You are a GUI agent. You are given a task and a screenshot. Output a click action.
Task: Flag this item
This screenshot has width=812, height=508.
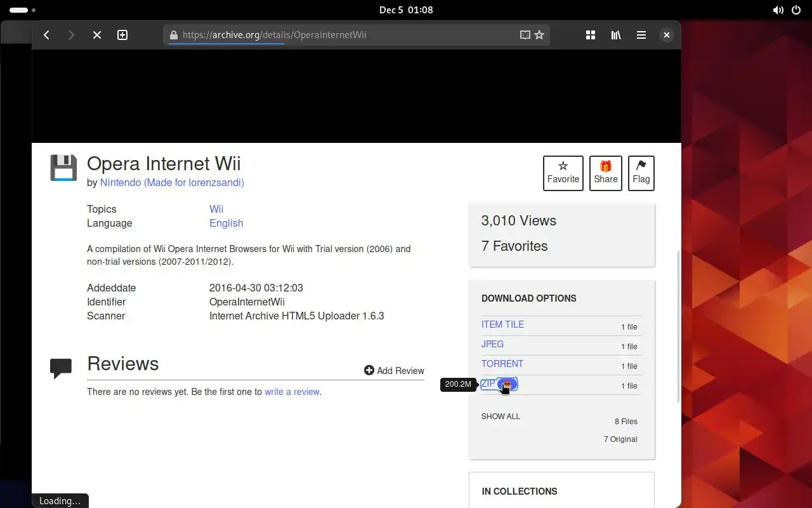click(x=641, y=173)
